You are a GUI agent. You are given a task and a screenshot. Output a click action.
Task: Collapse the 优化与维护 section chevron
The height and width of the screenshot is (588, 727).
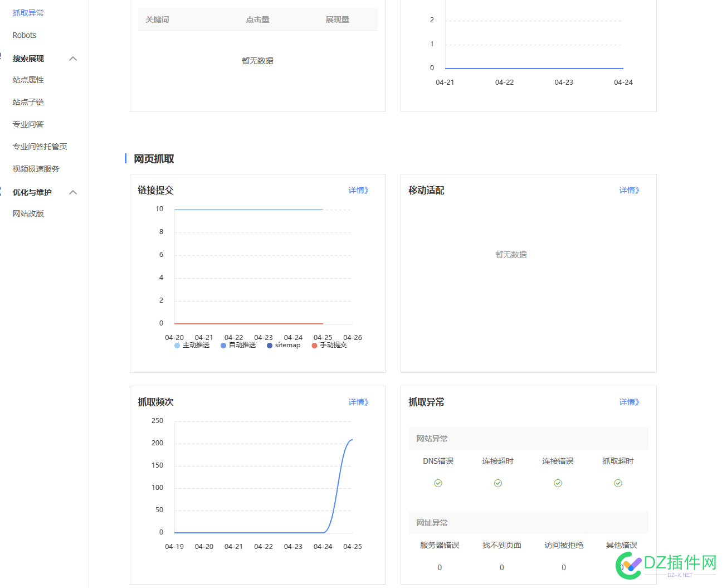coord(73,192)
